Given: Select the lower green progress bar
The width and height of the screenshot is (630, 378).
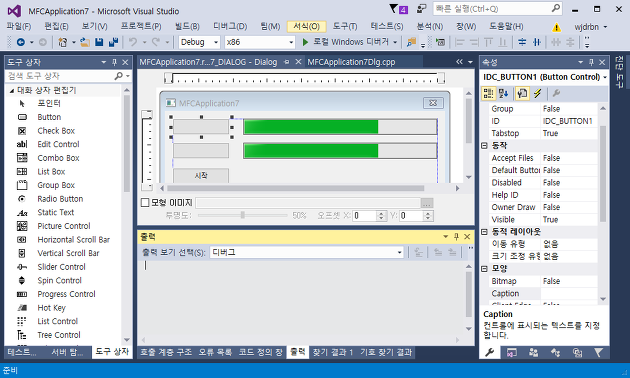Looking at the screenshot, I should 340,151.
